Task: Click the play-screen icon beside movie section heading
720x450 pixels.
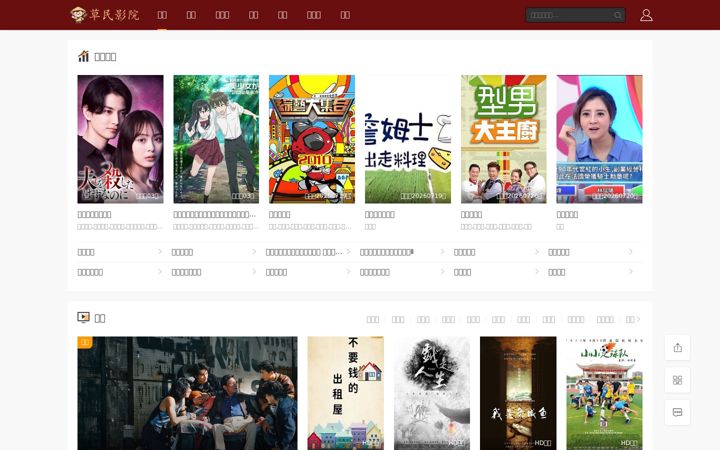Action: (83, 317)
